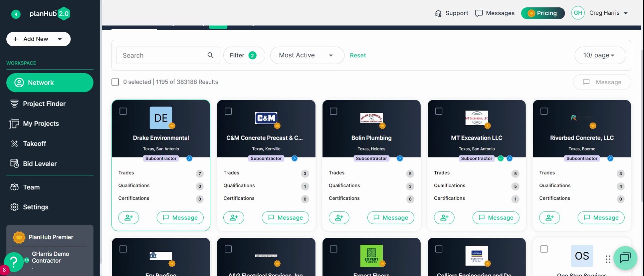Image resolution: width=644 pixels, height=276 pixels.
Task: Click the bulk Message button
Action: (x=602, y=82)
